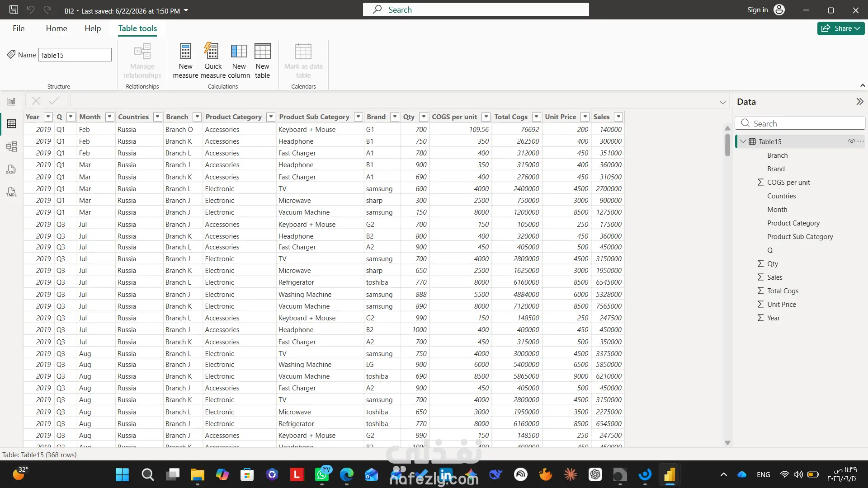Switch to Model view icon

pyautogui.click(x=11, y=146)
